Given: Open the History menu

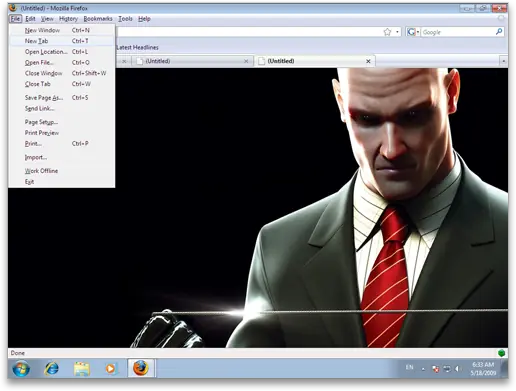Looking at the screenshot, I should (x=68, y=19).
